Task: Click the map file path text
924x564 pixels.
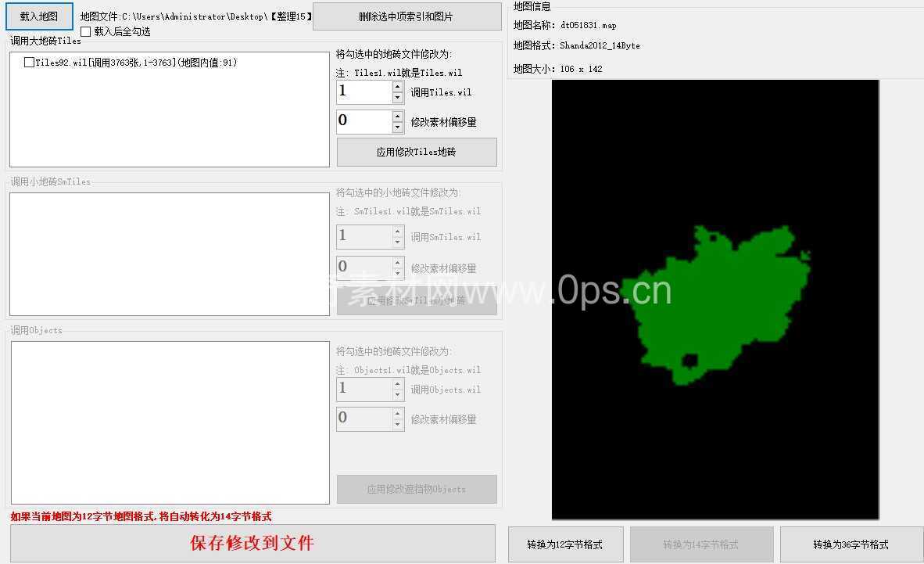Action: tap(195, 16)
